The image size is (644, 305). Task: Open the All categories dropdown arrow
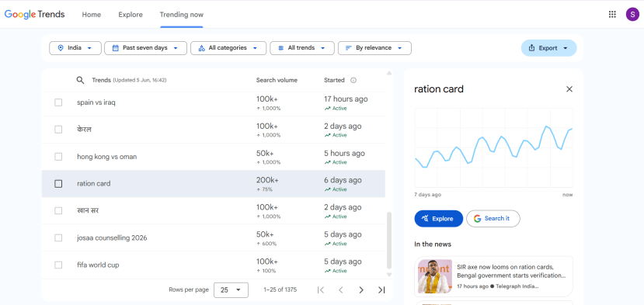pyautogui.click(x=255, y=48)
